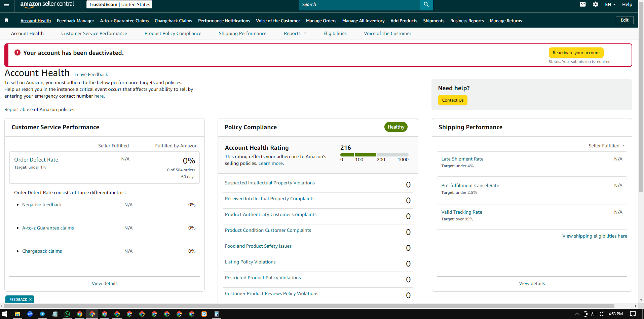Click into the Search input field
This screenshot has height=319, width=644.
point(359,5)
